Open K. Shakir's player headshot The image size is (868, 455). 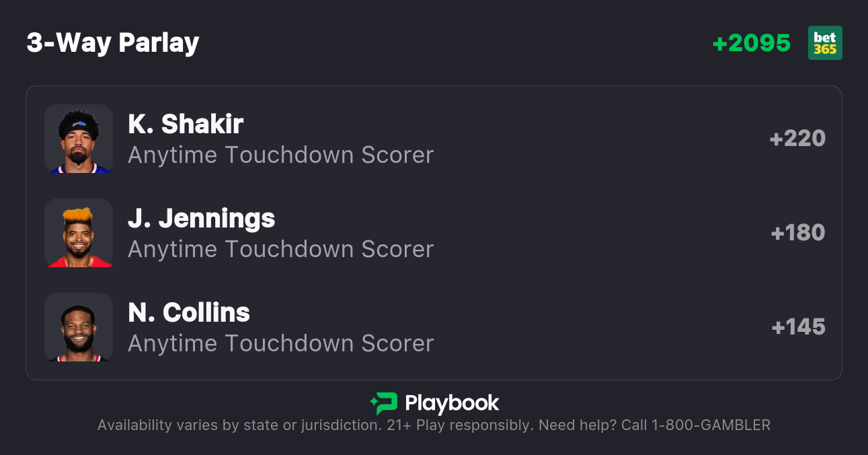[x=79, y=139]
